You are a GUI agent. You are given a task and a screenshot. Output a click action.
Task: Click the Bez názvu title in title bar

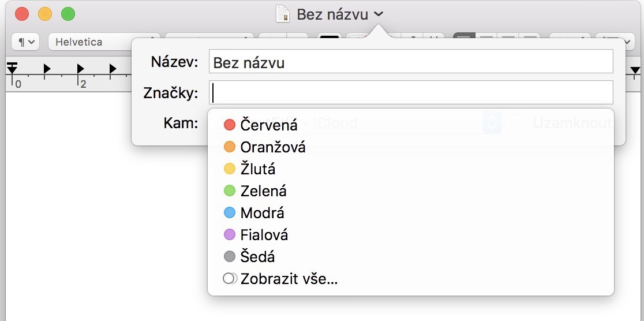pos(331,14)
